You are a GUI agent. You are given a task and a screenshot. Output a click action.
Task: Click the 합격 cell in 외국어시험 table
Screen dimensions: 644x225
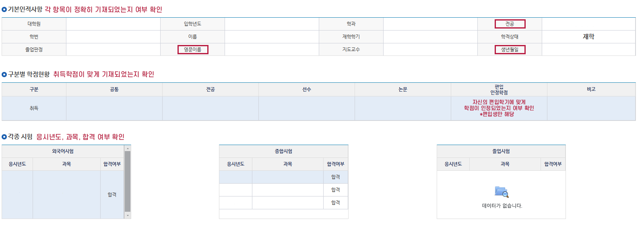(112, 195)
